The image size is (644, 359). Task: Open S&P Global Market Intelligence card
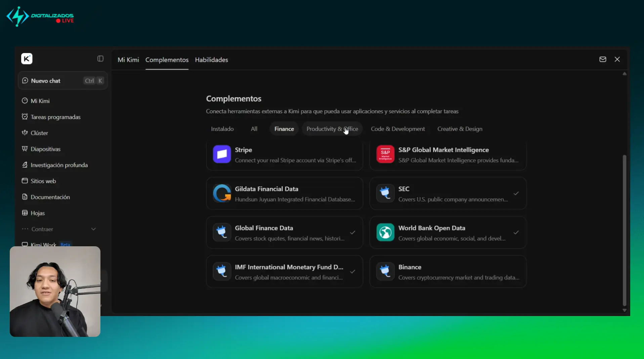[x=448, y=155]
